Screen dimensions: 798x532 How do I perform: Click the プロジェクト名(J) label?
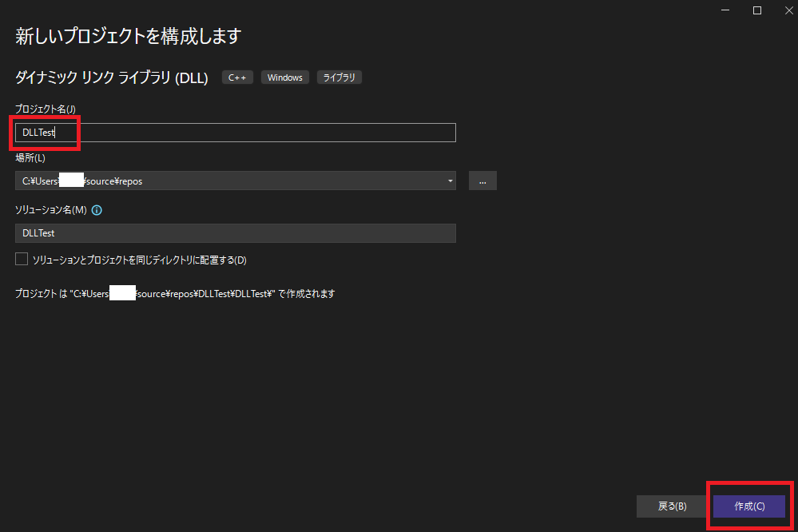pos(46,109)
